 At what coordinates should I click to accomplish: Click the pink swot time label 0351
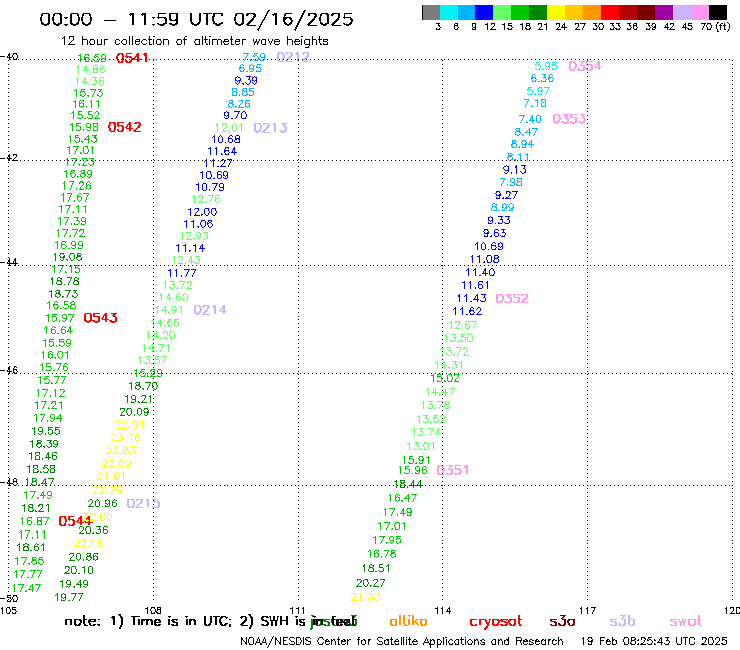(453, 470)
